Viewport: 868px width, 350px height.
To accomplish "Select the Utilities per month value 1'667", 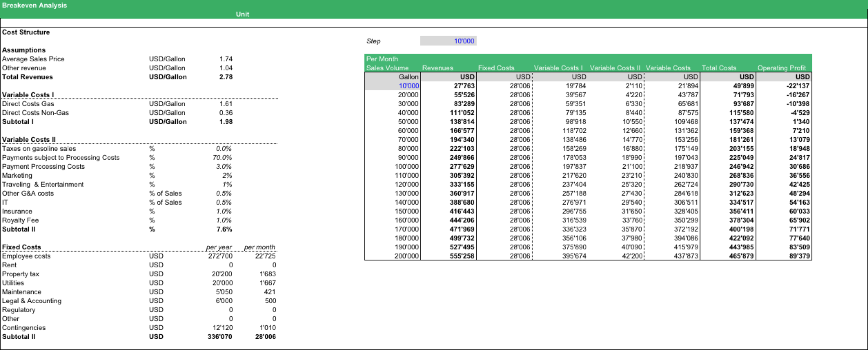I will coord(267,283).
